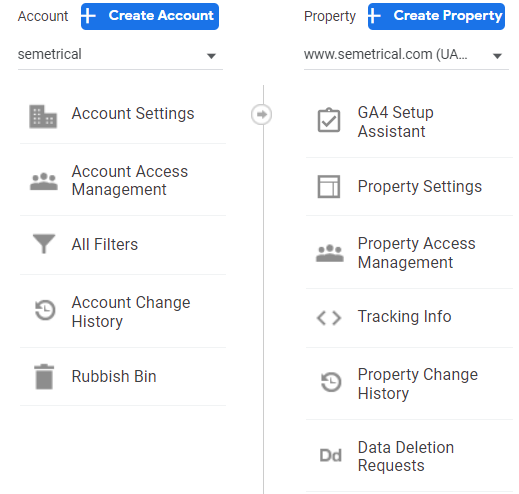This screenshot has height=494, width=519.
Task: Click the Account Change History clock icon
Action: [45, 310]
